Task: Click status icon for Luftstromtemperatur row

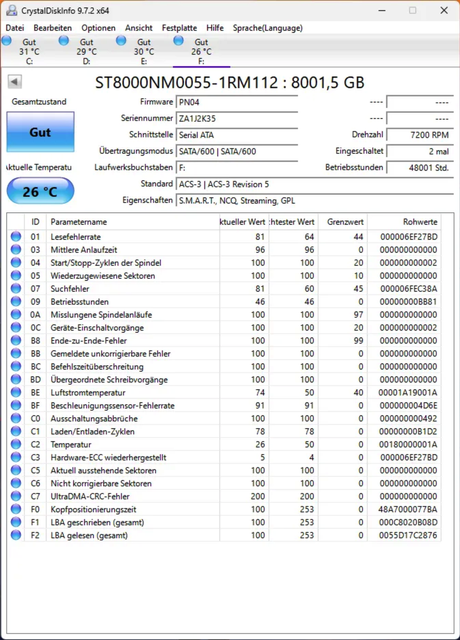Action: (16, 392)
